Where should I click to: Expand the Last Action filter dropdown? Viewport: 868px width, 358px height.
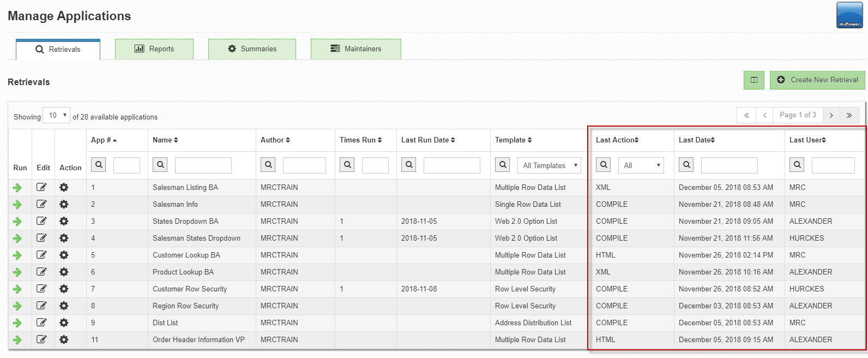641,165
